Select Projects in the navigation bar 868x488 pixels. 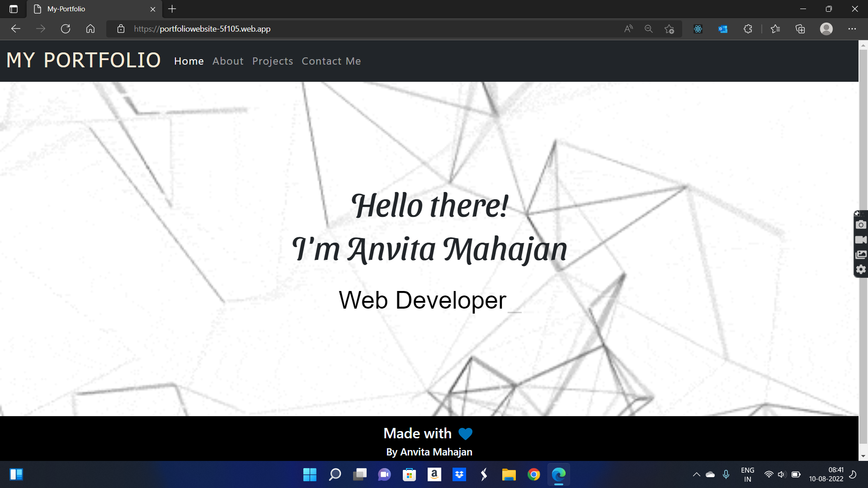tap(273, 61)
